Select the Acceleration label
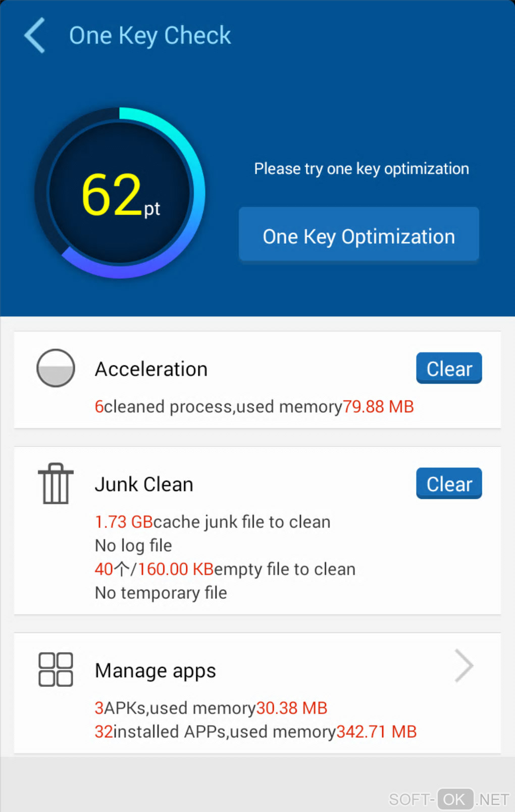 click(151, 369)
